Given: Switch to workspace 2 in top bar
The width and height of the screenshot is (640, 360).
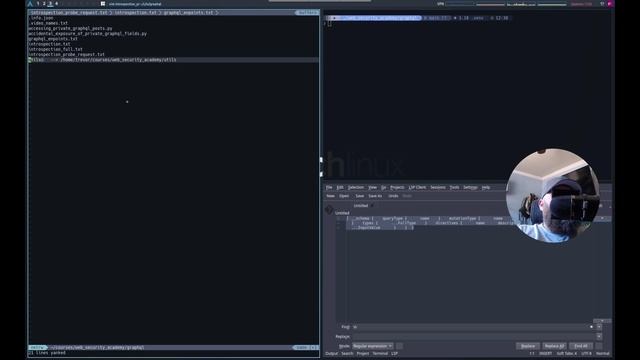Looking at the screenshot, I should coord(44,4).
